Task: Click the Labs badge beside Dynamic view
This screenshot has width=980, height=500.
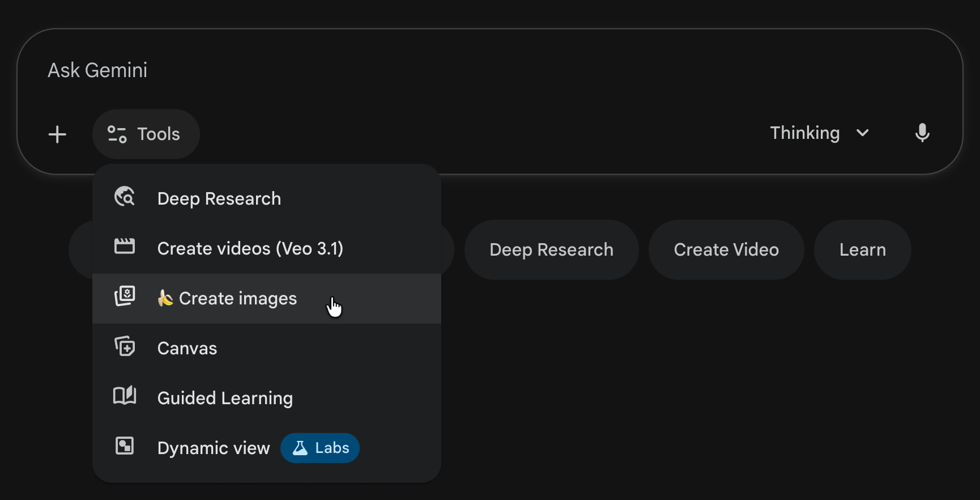Action: pyautogui.click(x=320, y=448)
